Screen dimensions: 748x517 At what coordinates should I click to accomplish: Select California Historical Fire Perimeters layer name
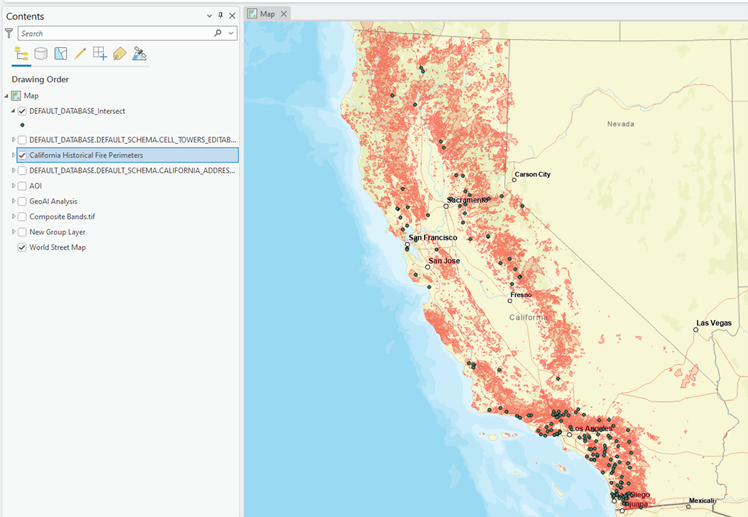86,155
